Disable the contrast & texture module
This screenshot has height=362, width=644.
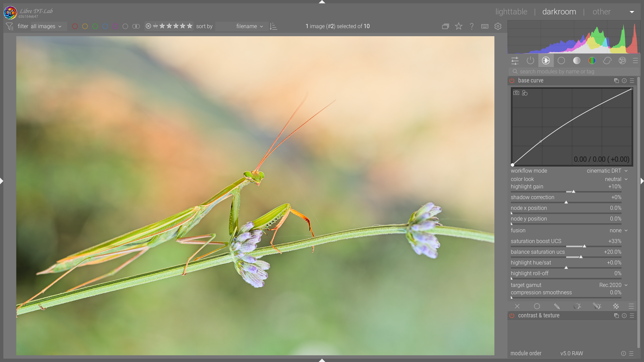click(x=512, y=316)
